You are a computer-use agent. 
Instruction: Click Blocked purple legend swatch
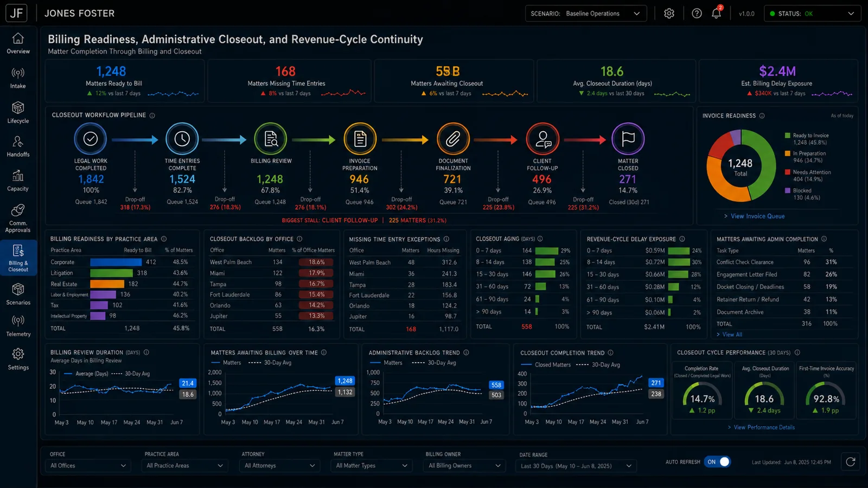click(787, 190)
